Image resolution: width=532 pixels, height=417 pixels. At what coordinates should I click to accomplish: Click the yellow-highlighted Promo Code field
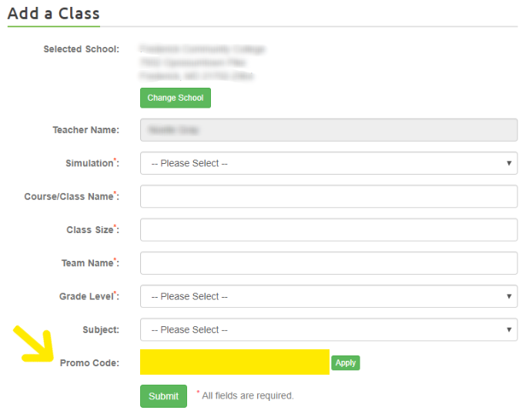pyautogui.click(x=235, y=362)
